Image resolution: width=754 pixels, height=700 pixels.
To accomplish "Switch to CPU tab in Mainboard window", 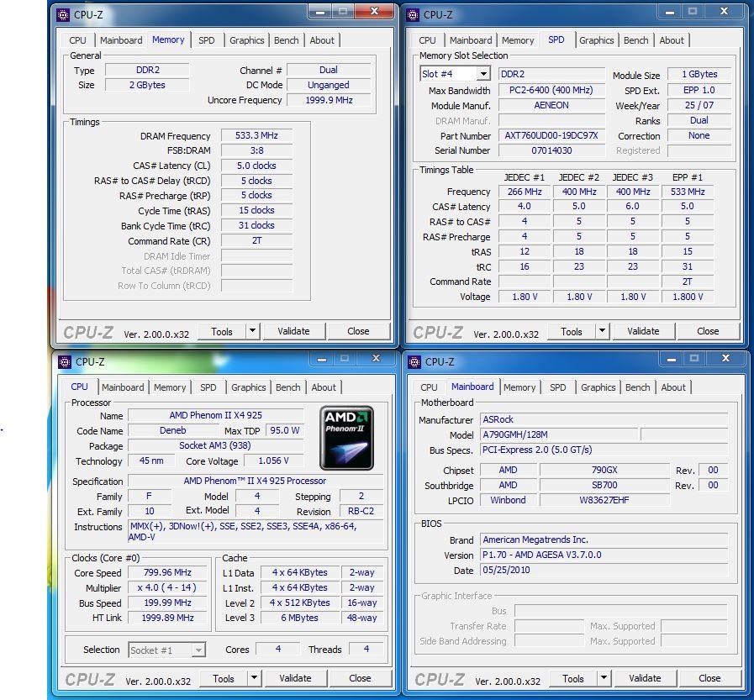I will tap(429, 387).
